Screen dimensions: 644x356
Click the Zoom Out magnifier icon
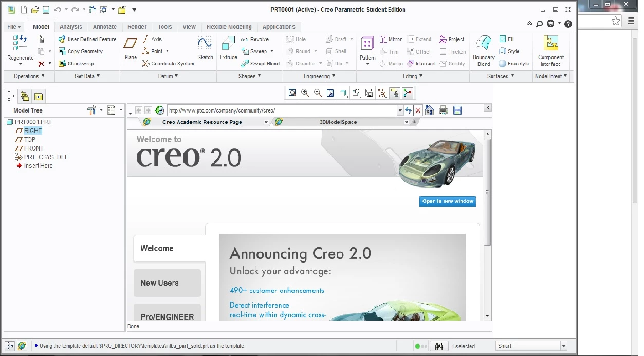(318, 93)
